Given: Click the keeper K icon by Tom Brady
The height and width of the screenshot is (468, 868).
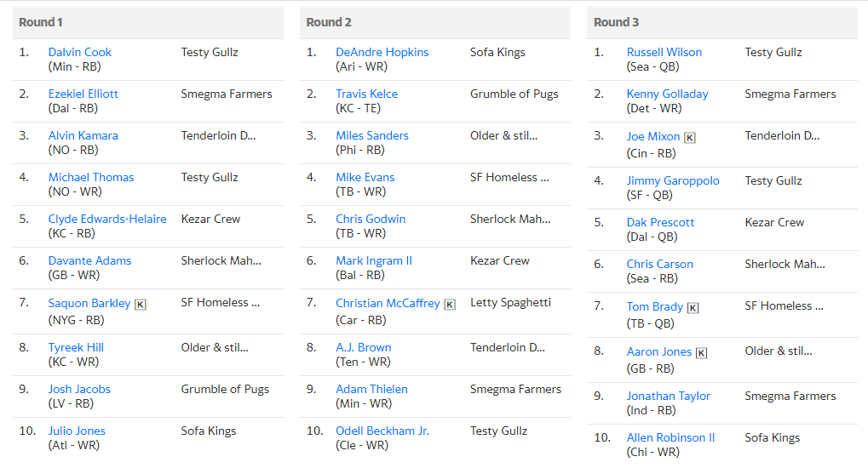Looking at the screenshot, I should click(693, 307).
